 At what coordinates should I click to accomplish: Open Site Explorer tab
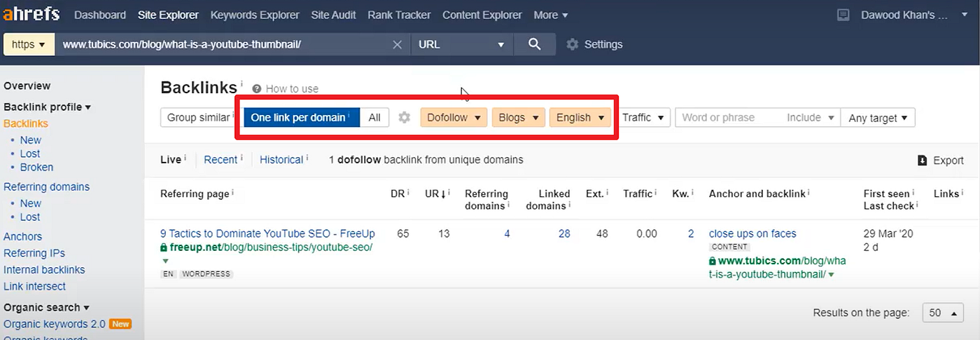168,15
